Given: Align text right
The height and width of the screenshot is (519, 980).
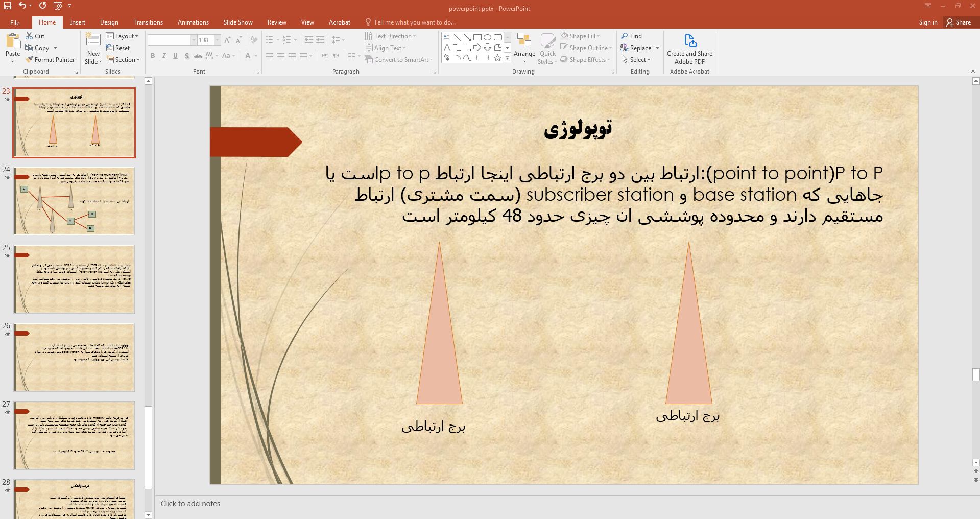Looking at the screenshot, I should [x=292, y=56].
